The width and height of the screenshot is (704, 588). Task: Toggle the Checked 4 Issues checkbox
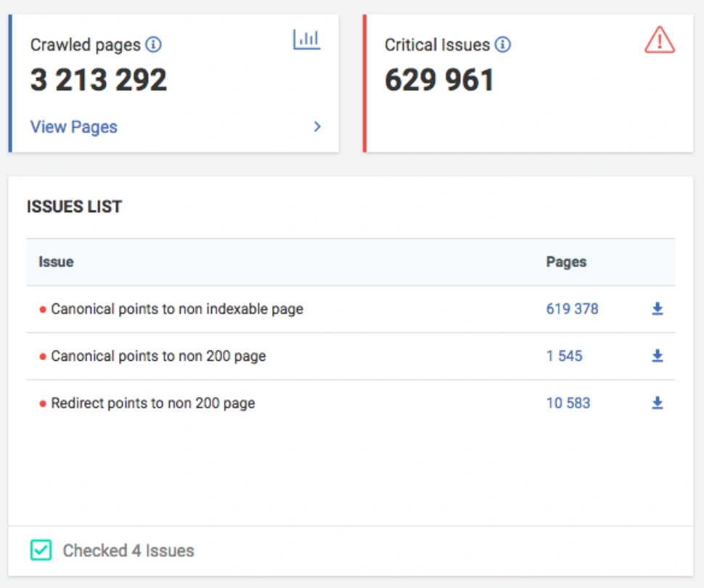point(41,550)
